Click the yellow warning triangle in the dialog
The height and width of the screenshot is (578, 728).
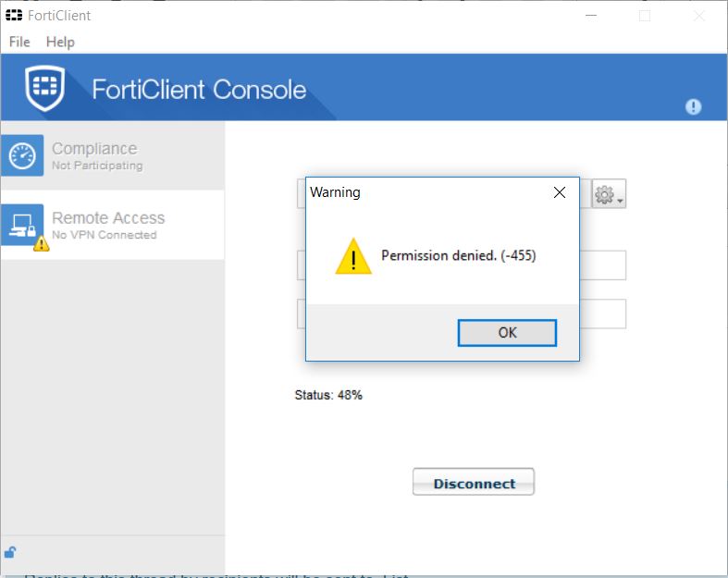pos(352,256)
